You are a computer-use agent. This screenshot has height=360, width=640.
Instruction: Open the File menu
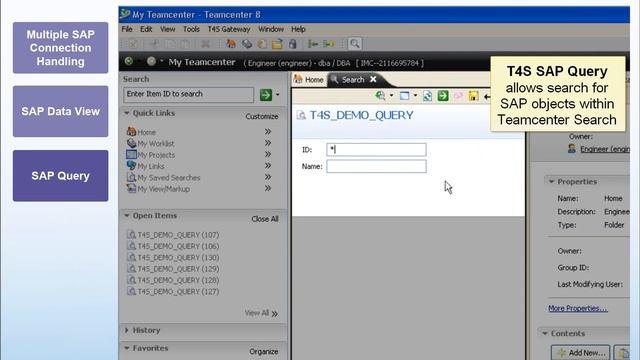pyautogui.click(x=127, y=29)
